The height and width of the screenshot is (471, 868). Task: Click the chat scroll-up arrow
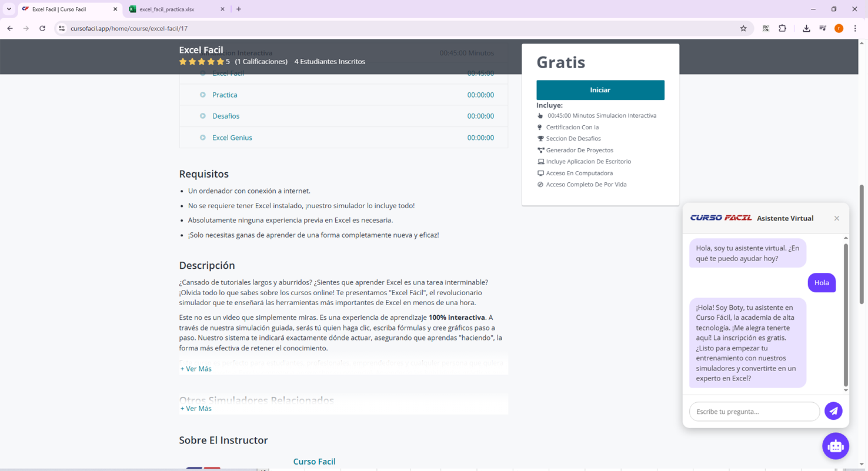point(846,238)
